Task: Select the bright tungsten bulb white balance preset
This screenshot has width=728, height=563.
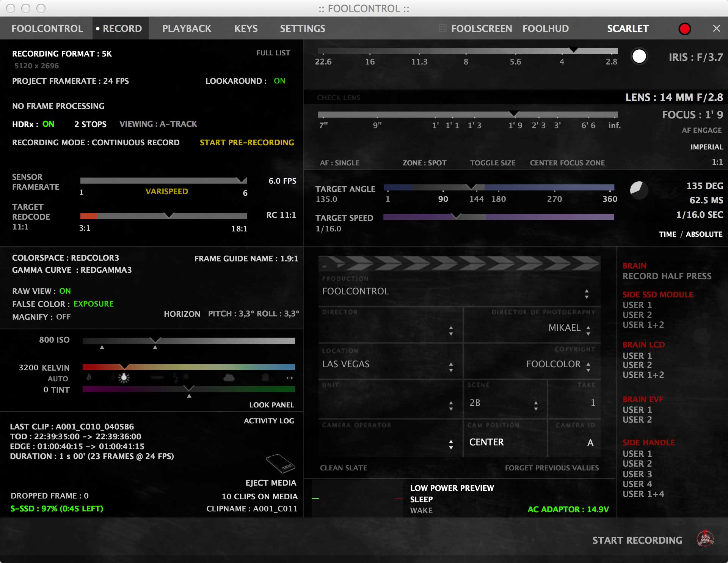Action: [x=124, y=377]
